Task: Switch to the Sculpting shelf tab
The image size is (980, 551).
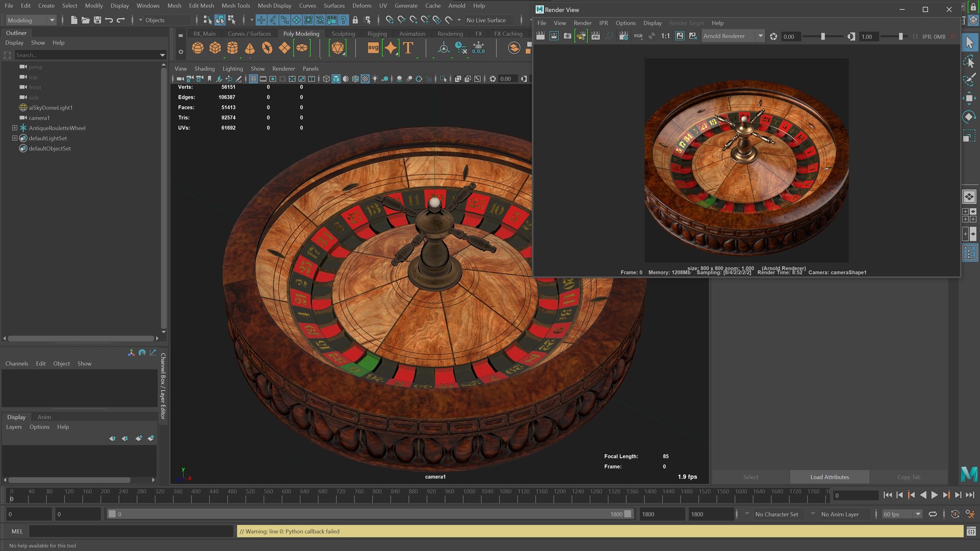Action: [343, 34]
